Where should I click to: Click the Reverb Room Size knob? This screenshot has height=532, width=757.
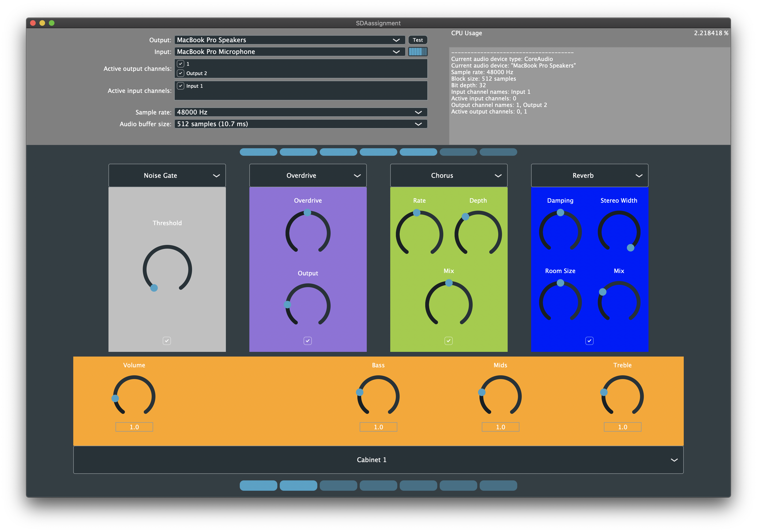point(560,301)
